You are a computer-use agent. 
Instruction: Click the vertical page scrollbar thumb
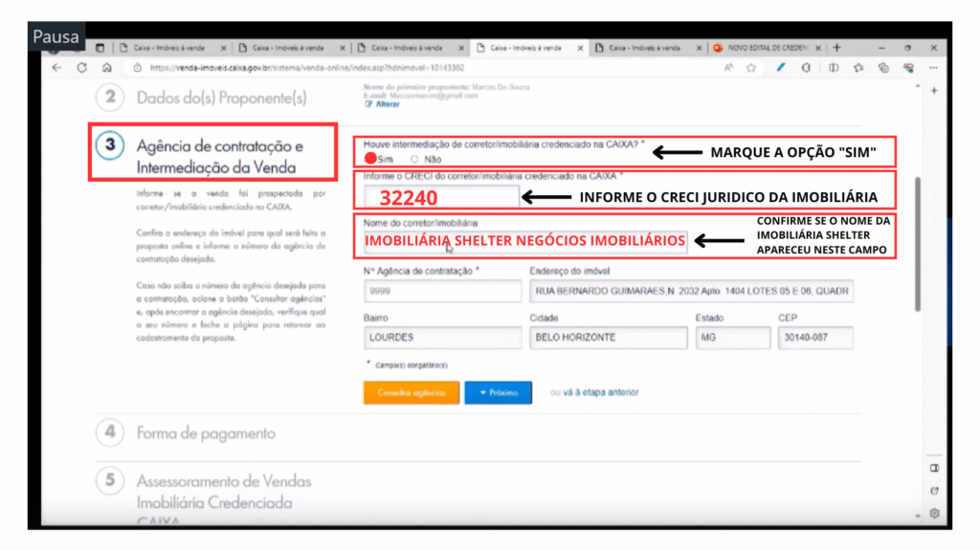coord(918,244)
